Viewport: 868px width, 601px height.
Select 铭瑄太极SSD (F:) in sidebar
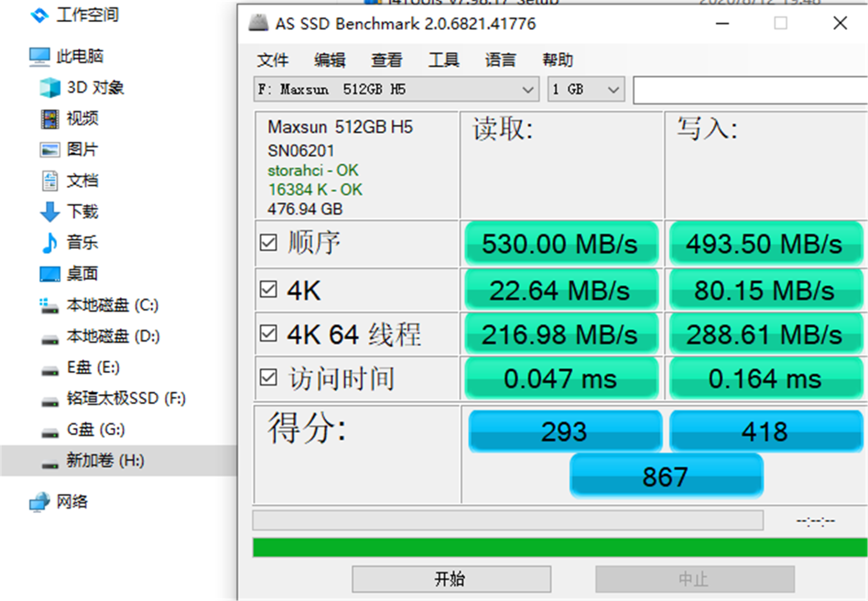pos(126,399)
